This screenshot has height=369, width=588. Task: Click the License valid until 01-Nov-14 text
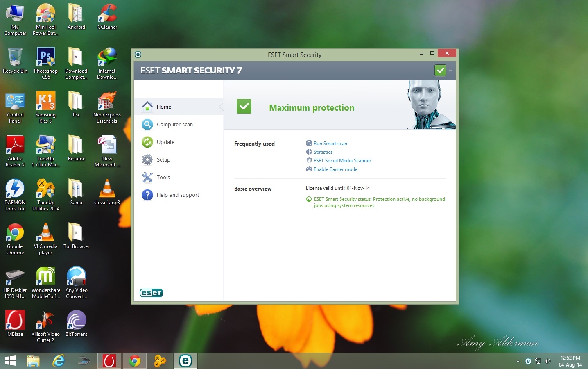pyautogui.click(x=338, y=188)
